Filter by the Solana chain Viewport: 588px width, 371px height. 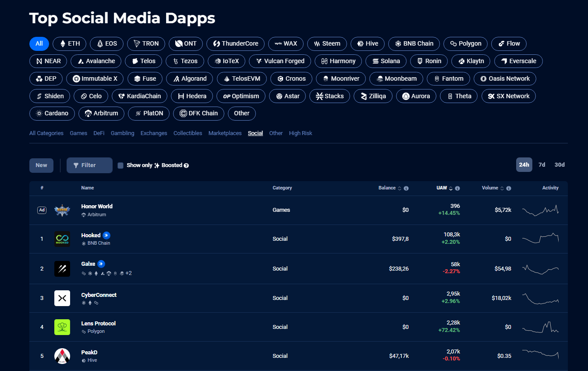tap(386, 61)
